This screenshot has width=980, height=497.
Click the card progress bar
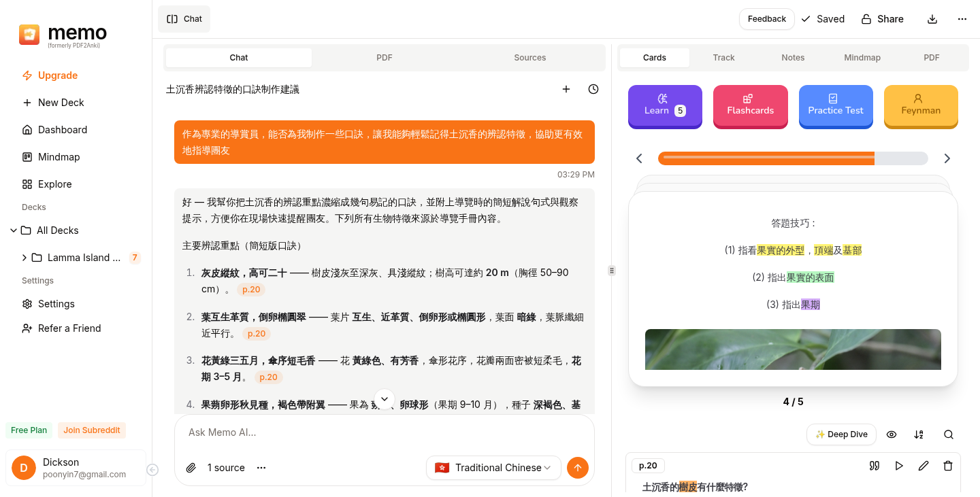792,158
